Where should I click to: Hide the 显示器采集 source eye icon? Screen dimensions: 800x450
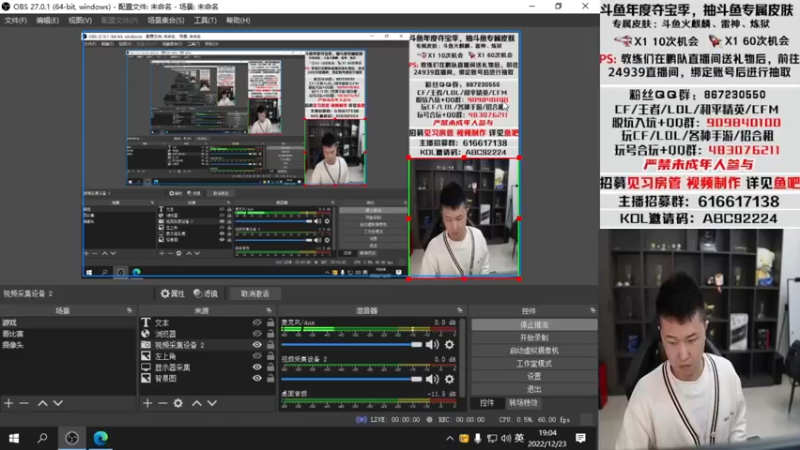coord(257,367)
